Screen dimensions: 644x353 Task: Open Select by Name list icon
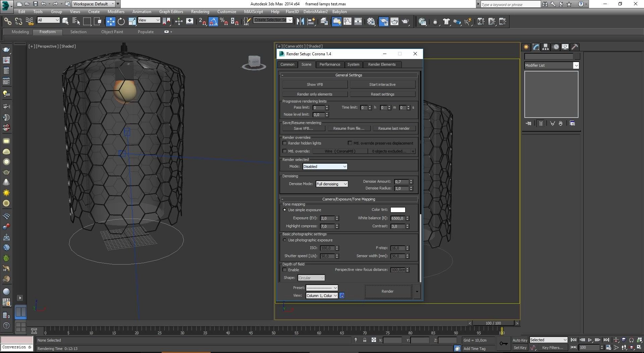point(76,21)
